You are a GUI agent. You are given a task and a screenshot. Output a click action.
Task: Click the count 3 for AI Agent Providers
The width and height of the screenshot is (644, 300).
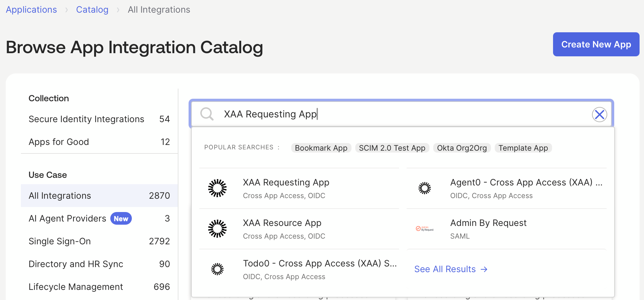167,218
